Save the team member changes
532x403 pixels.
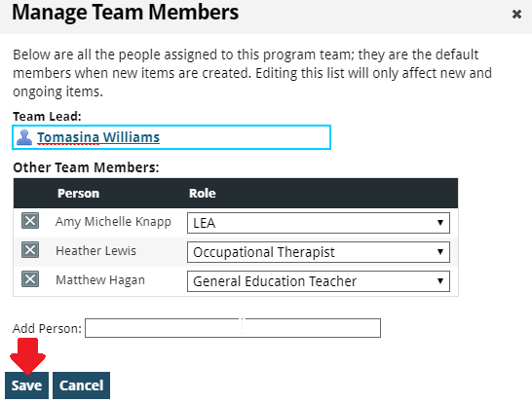[x=27, y=385]
